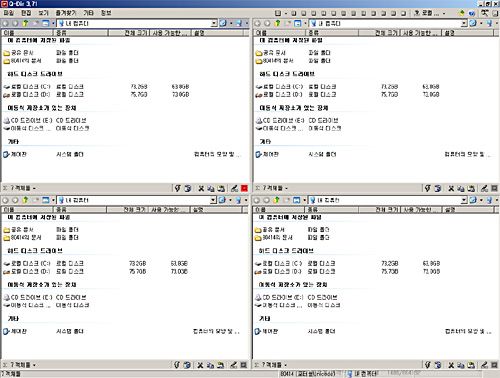Click Forward arrow in bottom-right pane
The width and height of the screenshot is (500, 378).
pyautogui.click(x=266, y=200)
